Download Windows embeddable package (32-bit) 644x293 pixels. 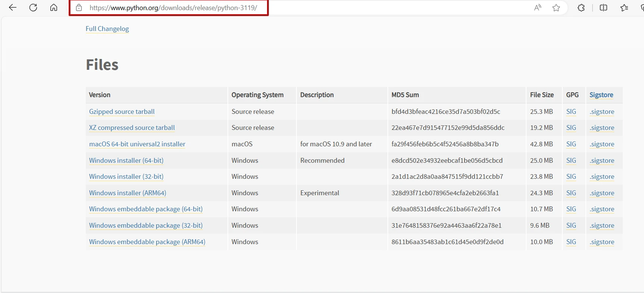click(x=145, y=225)
